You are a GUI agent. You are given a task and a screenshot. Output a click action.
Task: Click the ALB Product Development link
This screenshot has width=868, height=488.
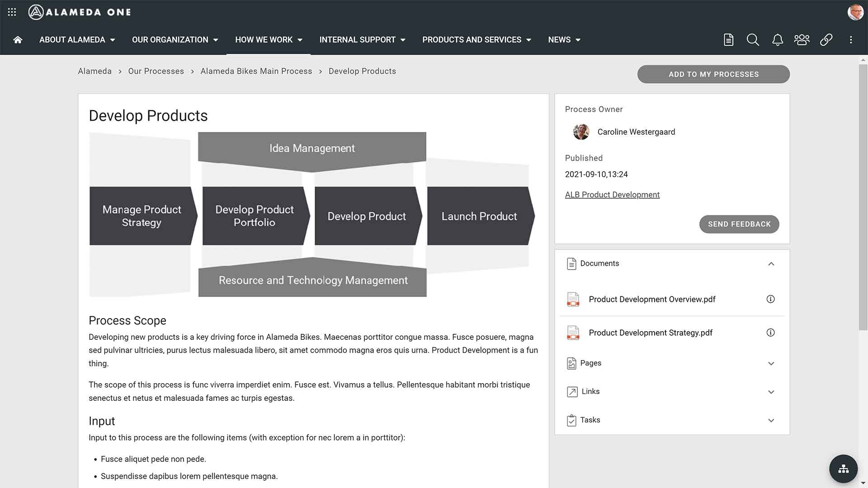pyautogui.click(x=612, y=195)
